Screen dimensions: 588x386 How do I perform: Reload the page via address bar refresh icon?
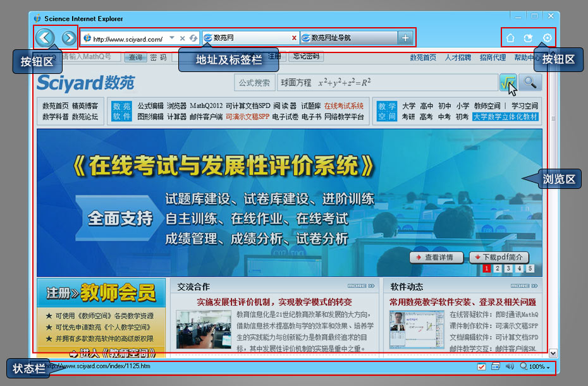click(193, 39)
